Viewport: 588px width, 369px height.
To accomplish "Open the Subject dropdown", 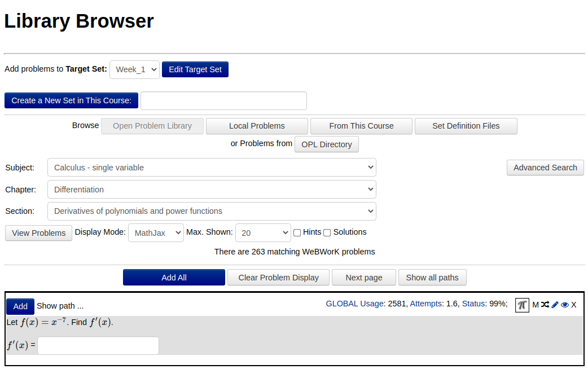I will [212, 168].
